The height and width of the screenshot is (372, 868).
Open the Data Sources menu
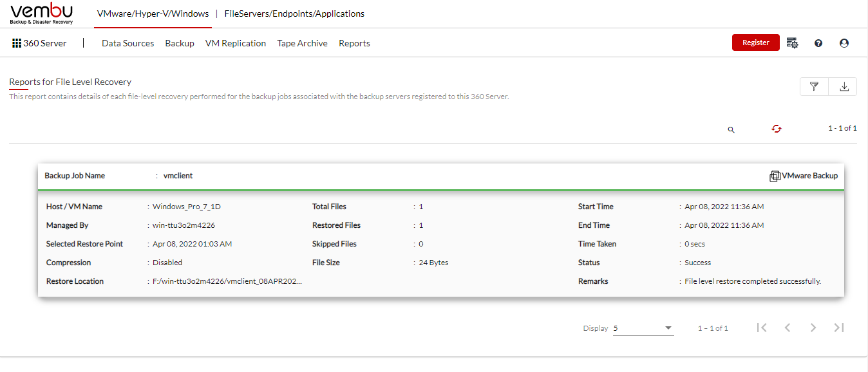(x=128, y=43)
